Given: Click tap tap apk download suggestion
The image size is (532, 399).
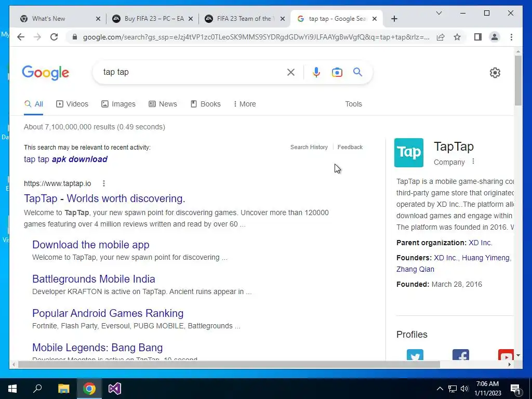Looking at the screenshot, I should tap(65, 159).
